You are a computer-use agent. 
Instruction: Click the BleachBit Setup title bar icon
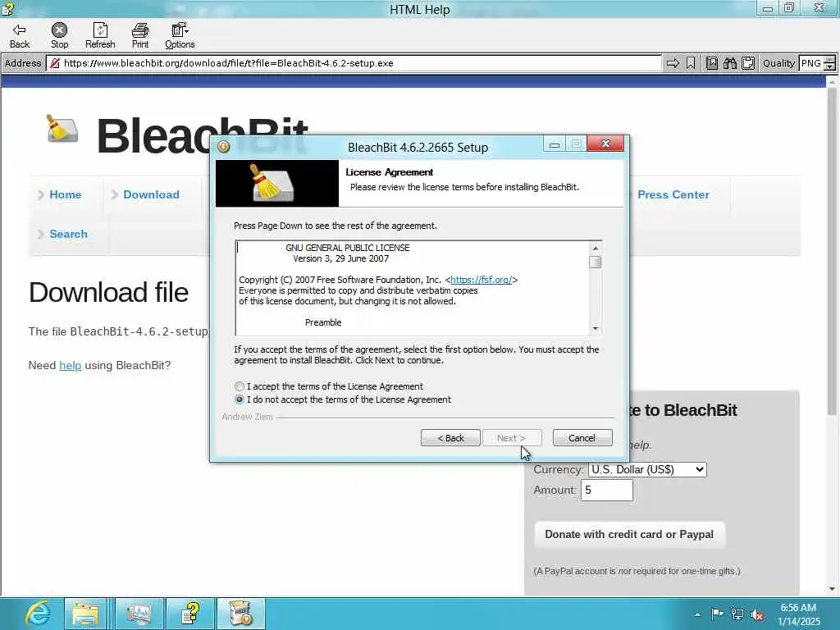tap(223, 146)
